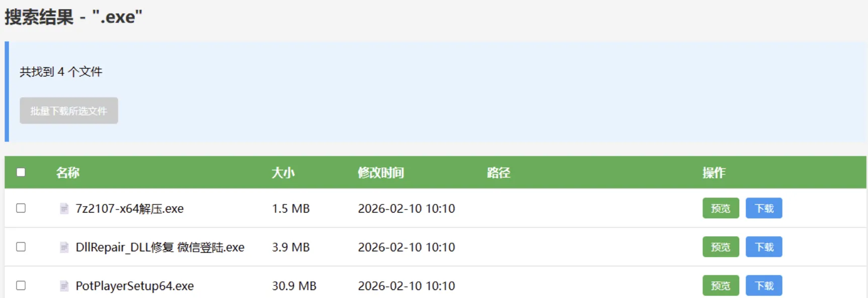Viewport: 868px width, 298px height.
Task: Toggle the select-all checkbox in table header
Action: pyautogui.click(x=20, y=172)
